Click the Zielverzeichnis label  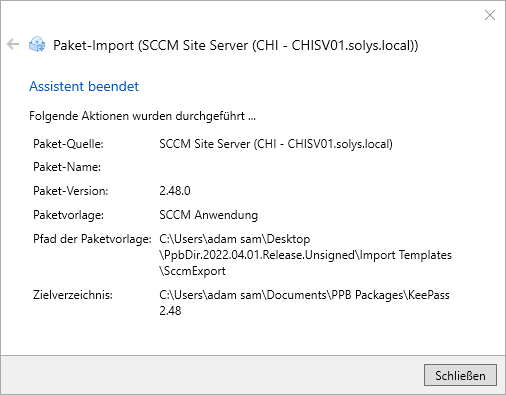click(73, 295)
